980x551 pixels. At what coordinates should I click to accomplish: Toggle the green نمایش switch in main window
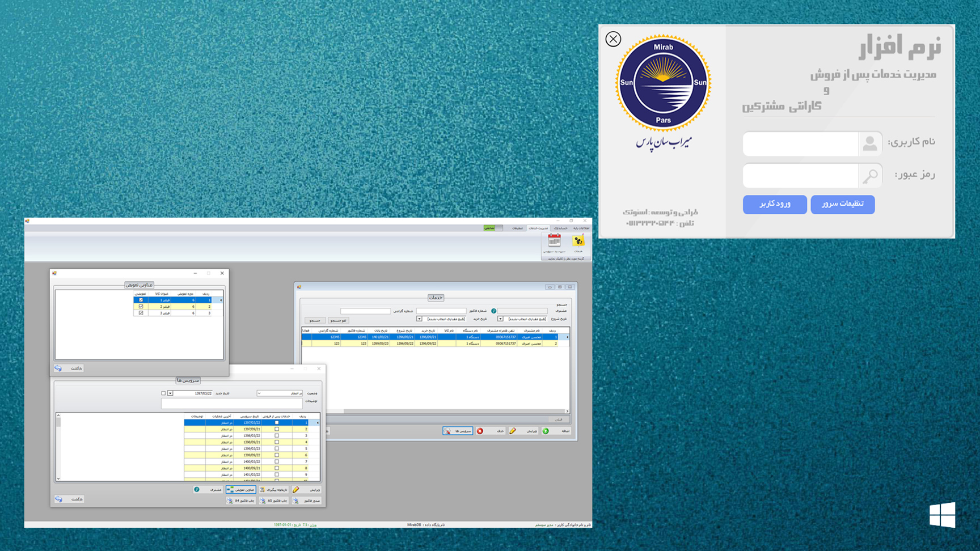pos(492,228)
